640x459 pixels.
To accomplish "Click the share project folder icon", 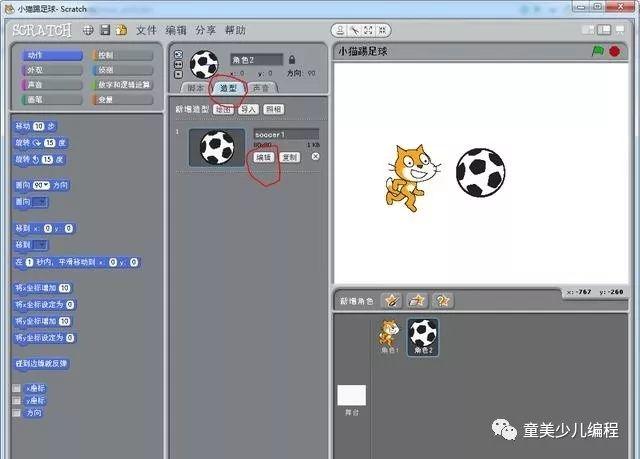I will click(121, 30).
